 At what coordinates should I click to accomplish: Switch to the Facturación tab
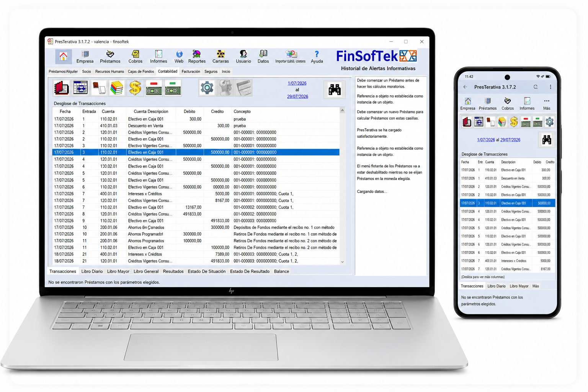pos(191,72)
